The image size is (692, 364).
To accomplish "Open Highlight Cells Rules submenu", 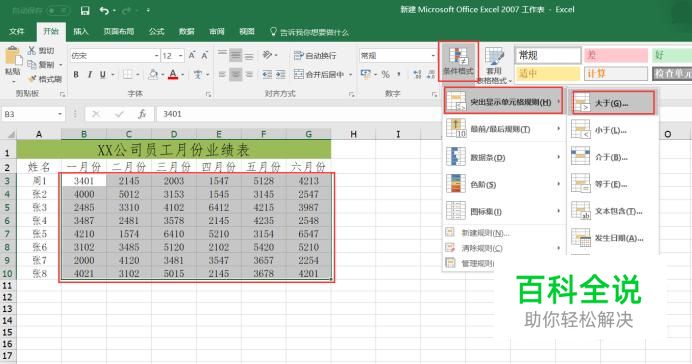I will (503, 102).
